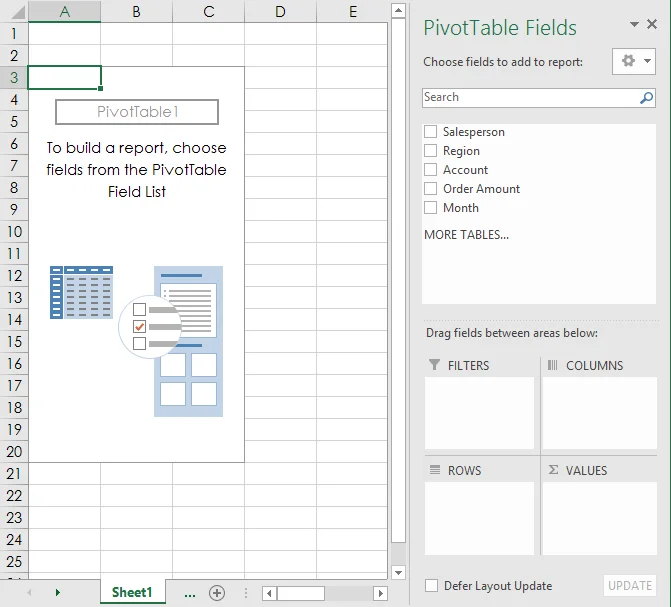Click the Order Amount field label
The height and width of the screenshot is (607, 671).
[481, 189]
